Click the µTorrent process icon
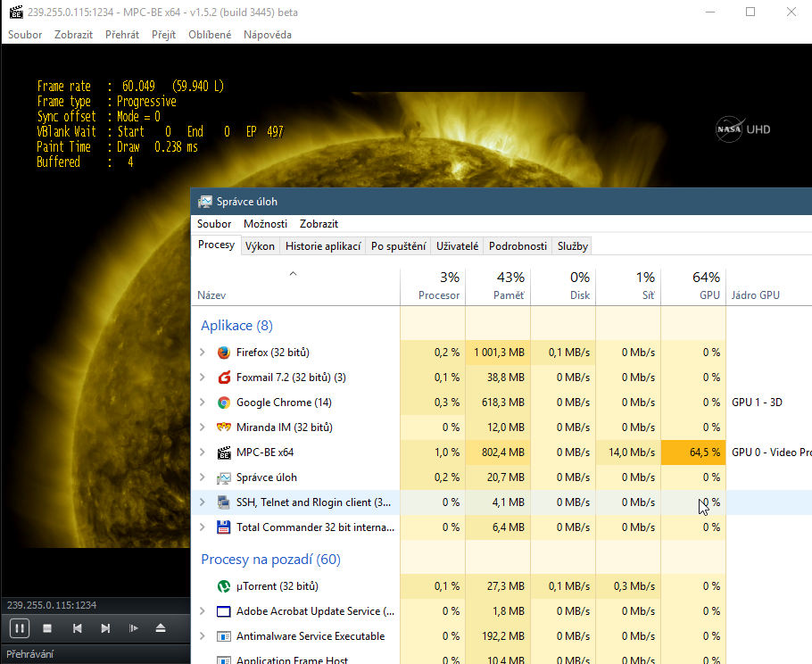812x664 pixels. [x=224, y=586]
